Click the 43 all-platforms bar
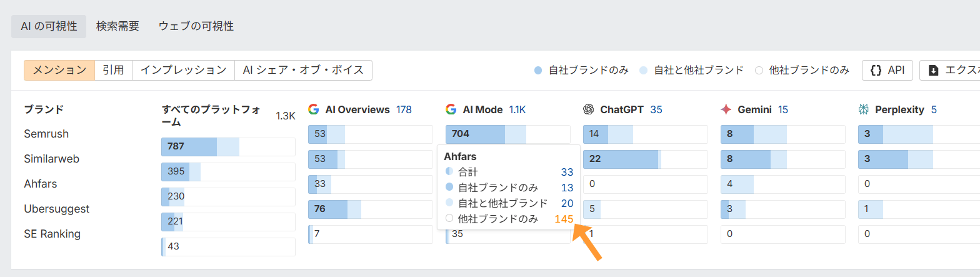The image size is (980, 277). (x=228, y=247)
